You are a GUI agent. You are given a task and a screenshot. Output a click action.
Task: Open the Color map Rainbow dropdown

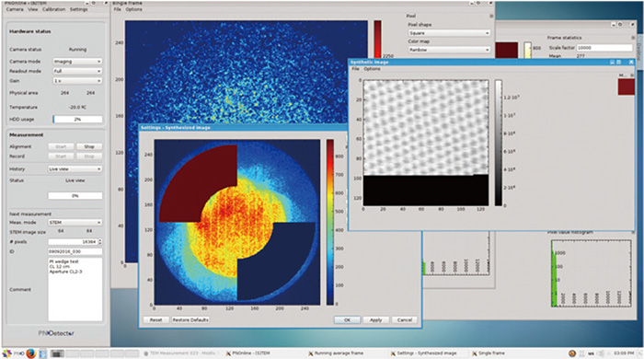[449, 50]
